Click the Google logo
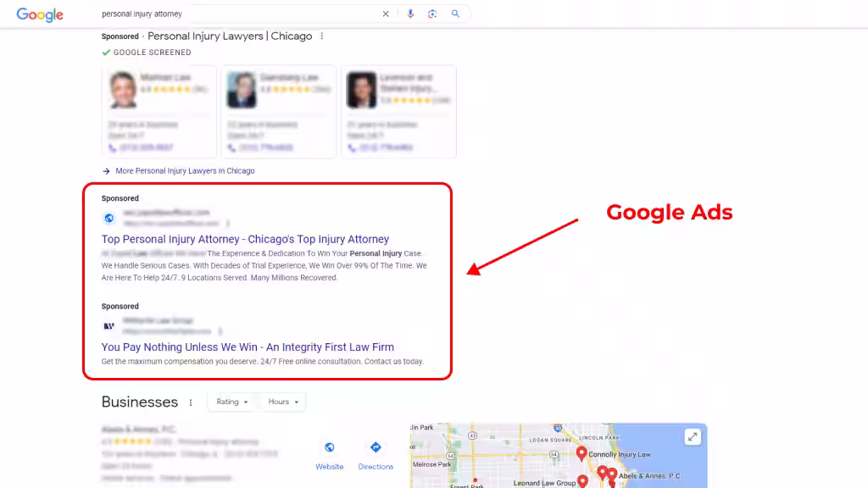This screenshot has height=488, width=868. coord(40,14)
